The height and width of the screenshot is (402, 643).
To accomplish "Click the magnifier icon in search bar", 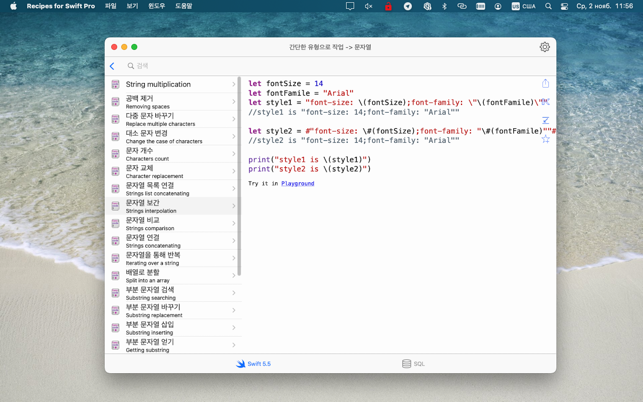I will click(x=130, y=66).
